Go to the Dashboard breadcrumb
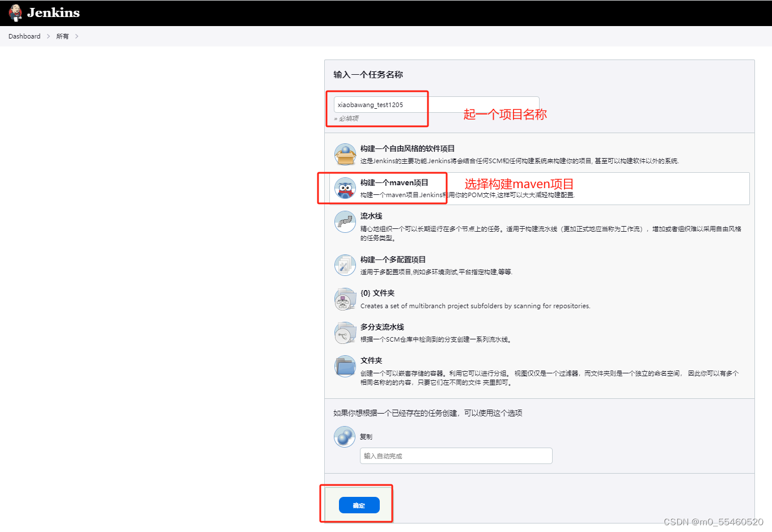 tap(24, 36)
